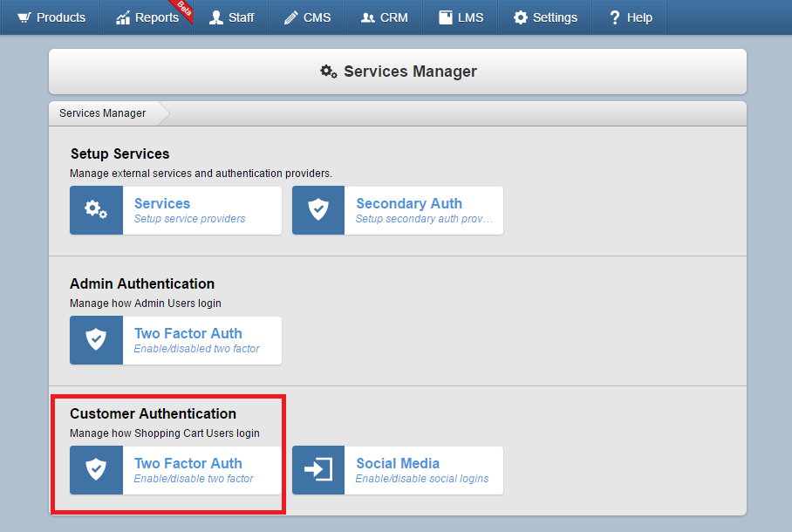Click the gear icon beside Settings

(x=520, y=17)
